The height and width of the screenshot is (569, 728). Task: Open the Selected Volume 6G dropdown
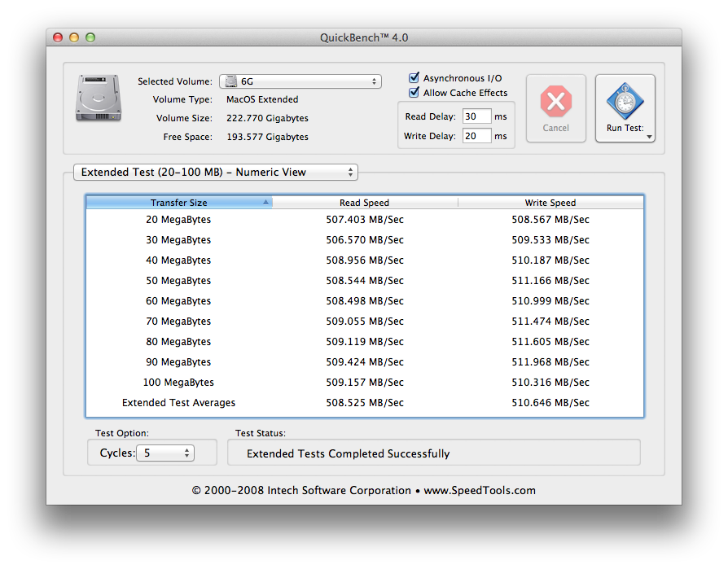click(300, 81)
